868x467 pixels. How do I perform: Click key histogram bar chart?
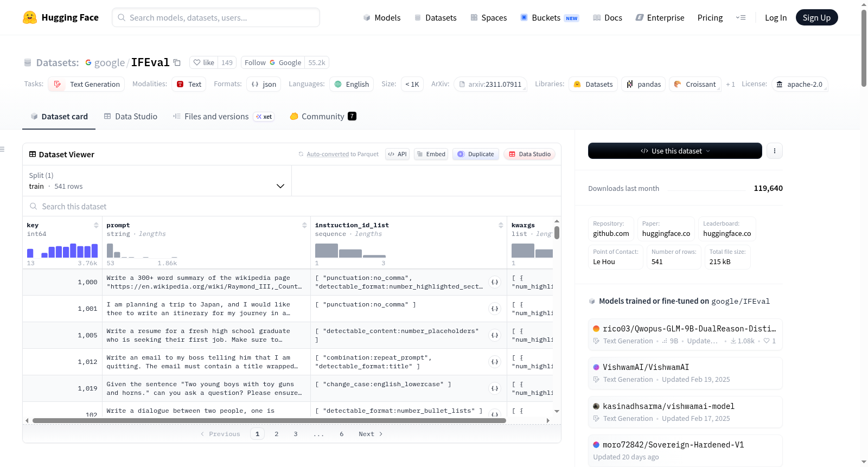coord(62,250)
